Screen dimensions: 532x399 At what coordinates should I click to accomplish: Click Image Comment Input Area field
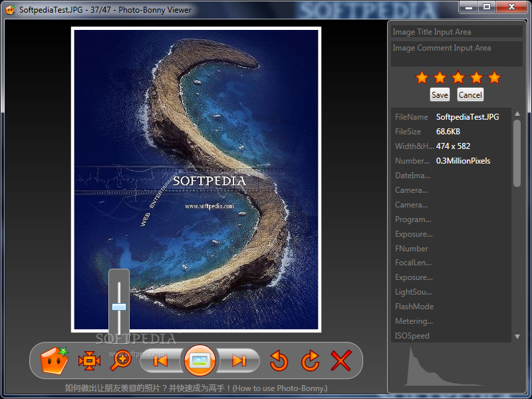[x=457, y=54]
